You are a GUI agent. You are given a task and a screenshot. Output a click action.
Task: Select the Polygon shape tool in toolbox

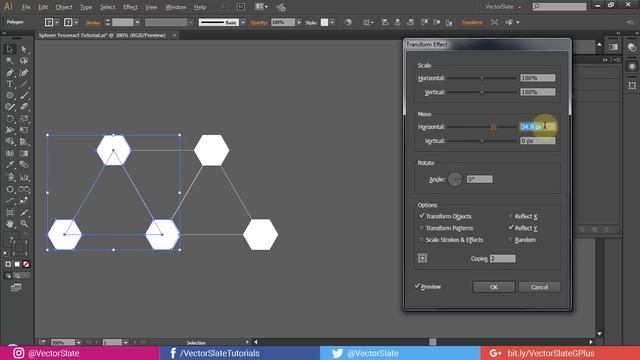pos(10,96)
